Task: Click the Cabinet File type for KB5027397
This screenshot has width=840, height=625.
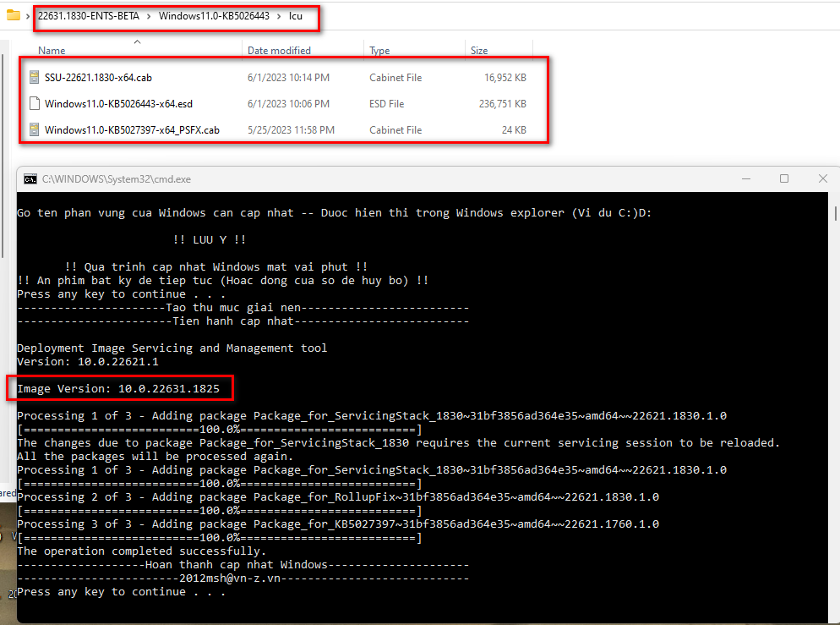Action: (395, 129)
